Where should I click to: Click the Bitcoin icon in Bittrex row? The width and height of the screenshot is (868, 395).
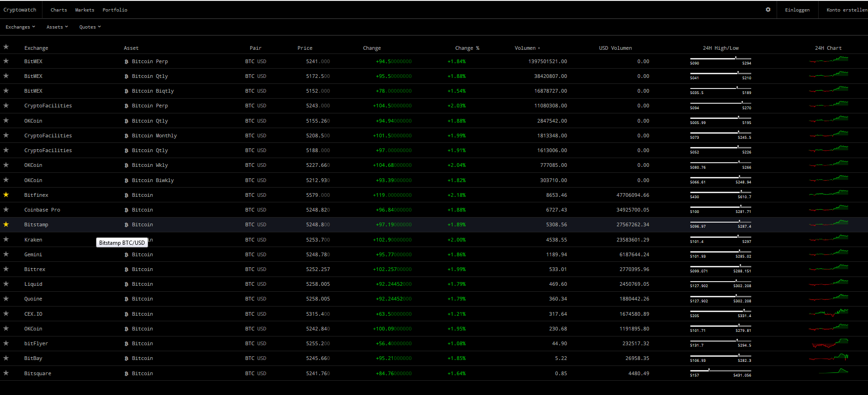click(126, 270)
